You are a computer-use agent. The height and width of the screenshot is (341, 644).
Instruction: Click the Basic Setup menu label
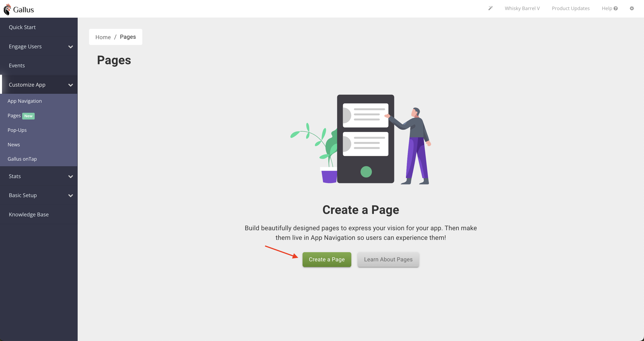tap(23, 195)
